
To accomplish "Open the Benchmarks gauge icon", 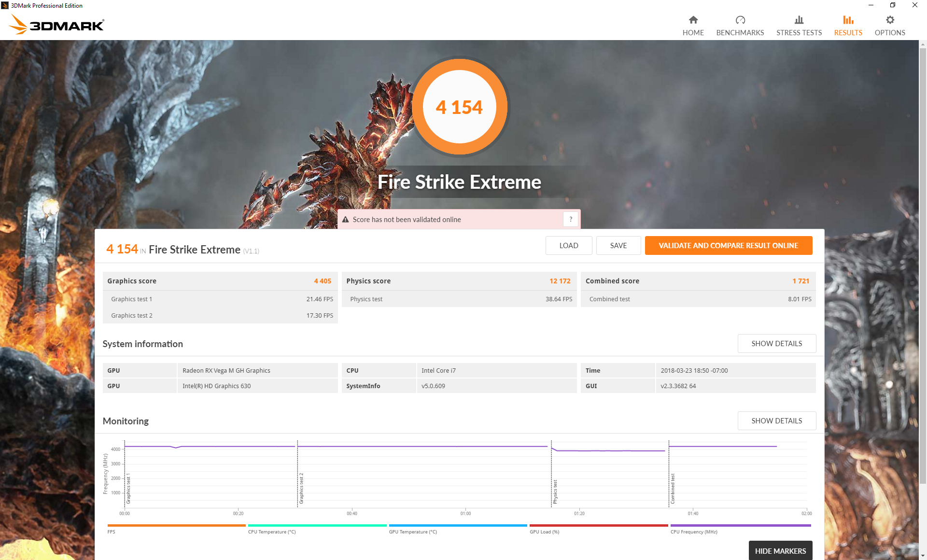I will (740, 20).
